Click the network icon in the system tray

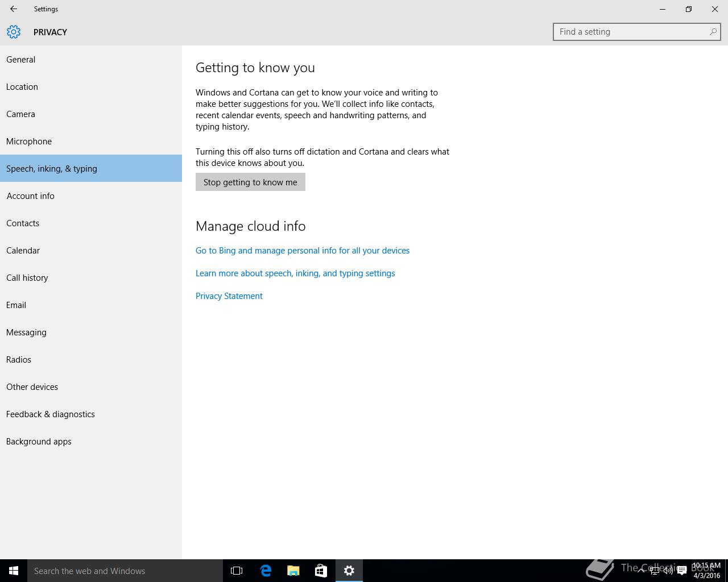(x=655, y=571)
